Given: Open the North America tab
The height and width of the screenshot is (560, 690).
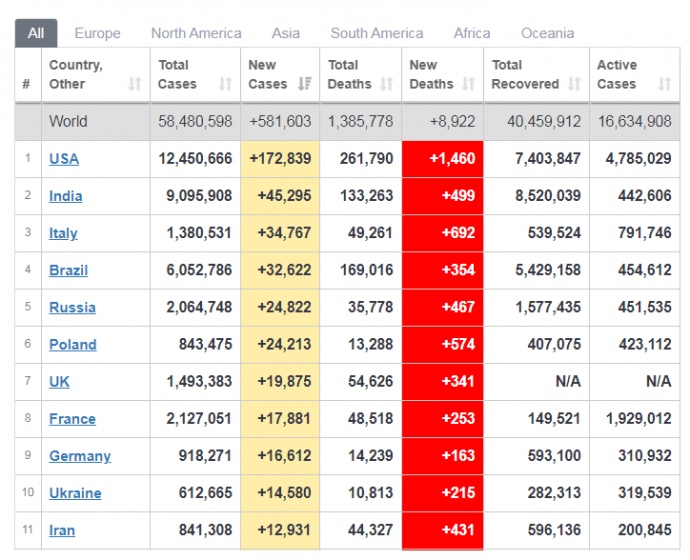Looking at the screenshot, I should (196, 33).
